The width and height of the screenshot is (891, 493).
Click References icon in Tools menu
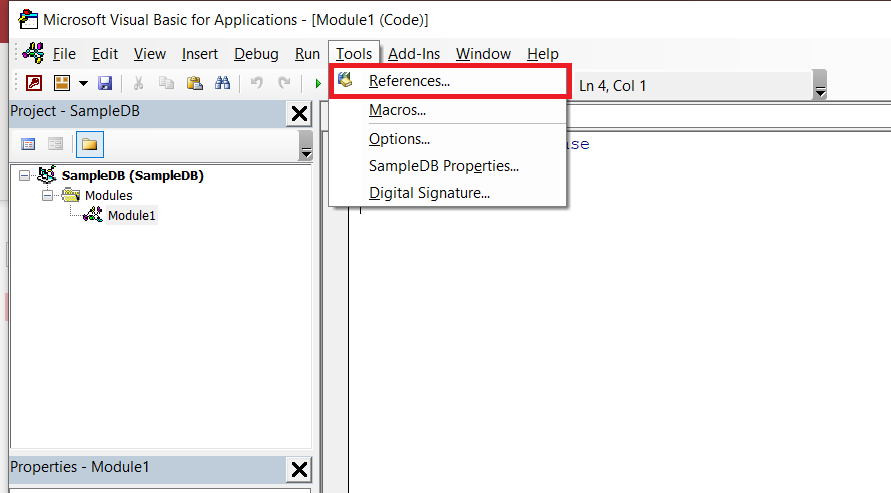tap(345, 80)
